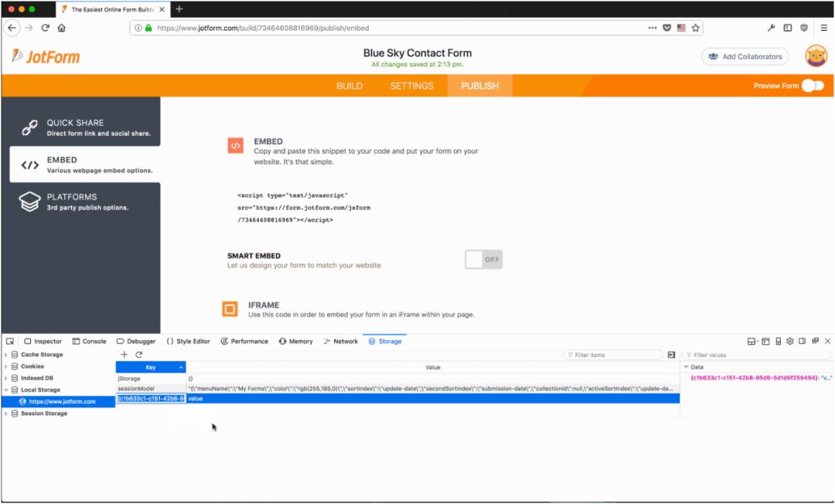Viewport: 835px width, 504px height.
Task: Open the browser home page icon
Action: (x=62, y=28)
